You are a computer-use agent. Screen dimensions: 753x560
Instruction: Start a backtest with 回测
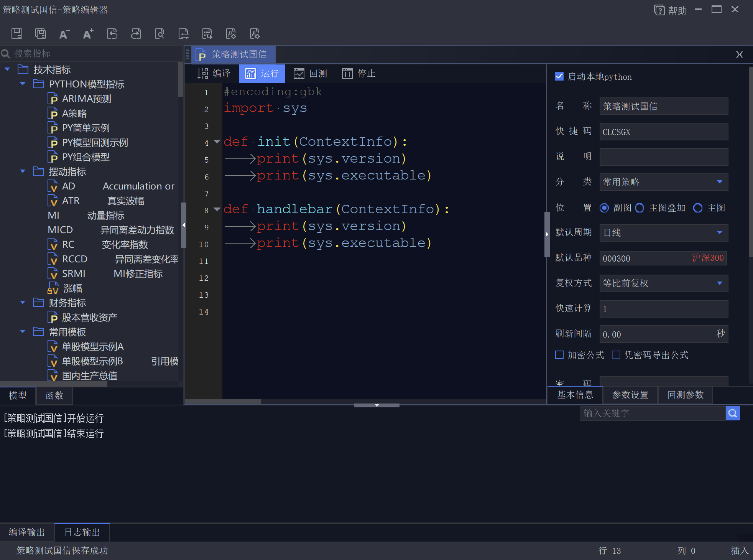[x=311, y=73]
